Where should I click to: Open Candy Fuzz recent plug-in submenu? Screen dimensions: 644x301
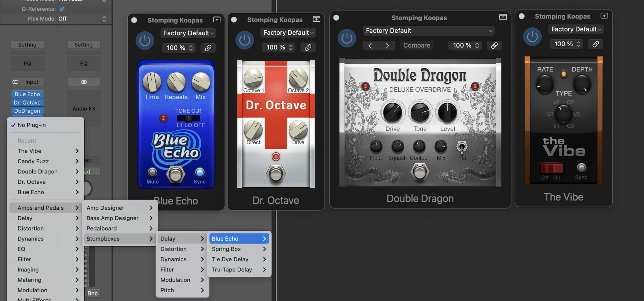coord(45,161)
